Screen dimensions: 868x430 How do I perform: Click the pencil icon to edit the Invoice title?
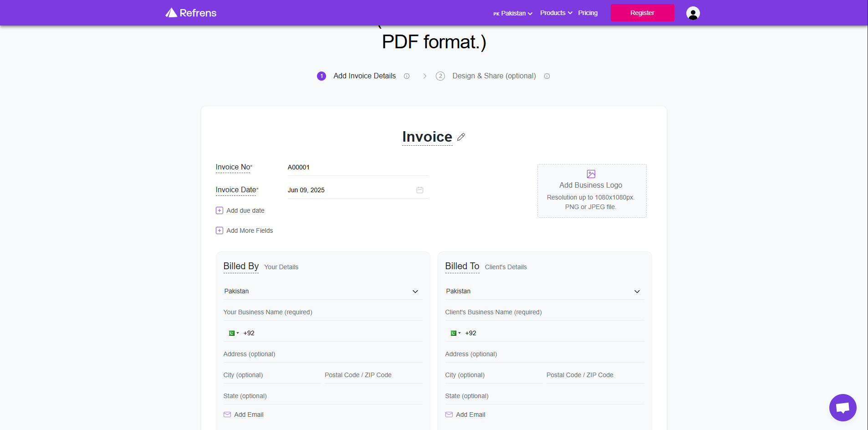(461, 137)
